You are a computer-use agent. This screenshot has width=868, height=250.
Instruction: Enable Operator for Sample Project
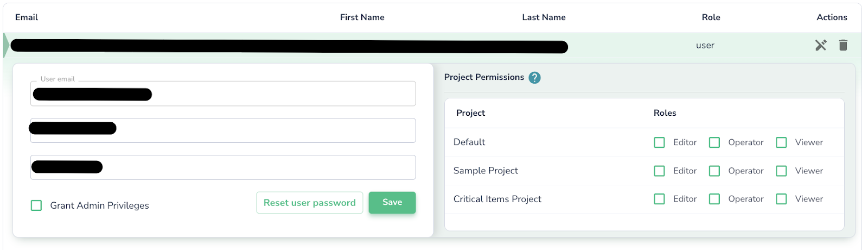pyautogui.click(x=714, y=171)
